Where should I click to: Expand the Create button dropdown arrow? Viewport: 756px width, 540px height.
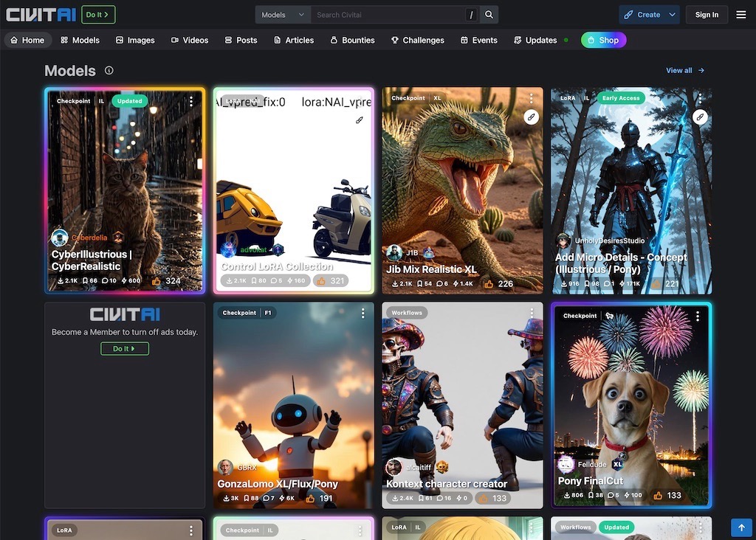tap(672, 15)
